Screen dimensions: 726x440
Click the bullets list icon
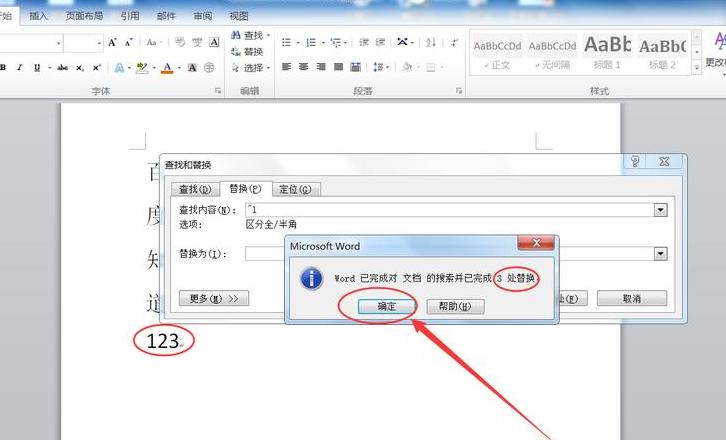(x=286, y=43)
